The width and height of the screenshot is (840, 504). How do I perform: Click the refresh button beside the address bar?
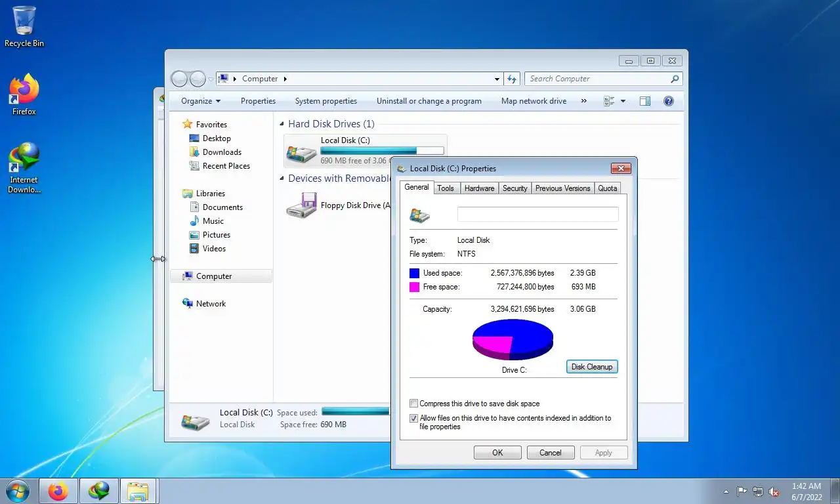pos(512,79)
